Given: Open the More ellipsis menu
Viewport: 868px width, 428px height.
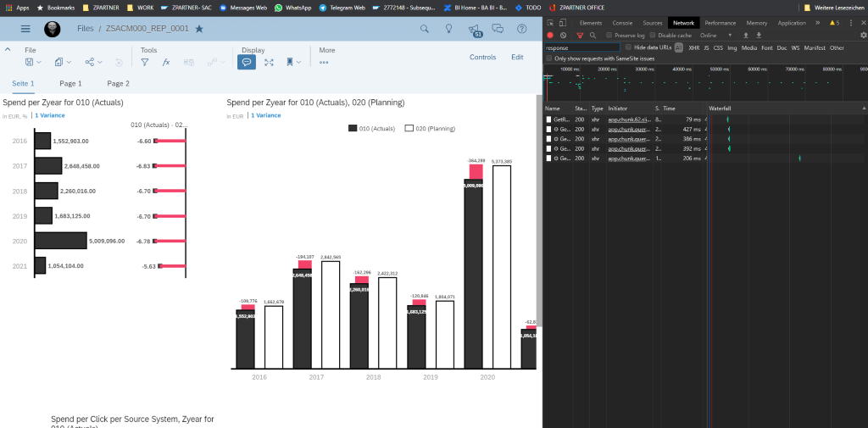Looking at the screenshot, I should coord(324,63).
